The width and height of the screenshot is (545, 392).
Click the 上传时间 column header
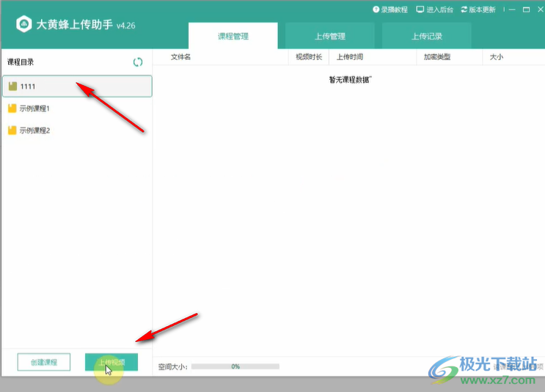[x=350, y=57]
